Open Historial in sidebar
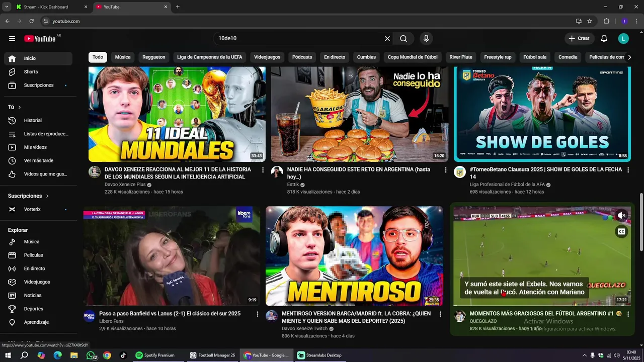Image resolution: width=644 pixels, height=362 pixels. [x=38, y=121]
